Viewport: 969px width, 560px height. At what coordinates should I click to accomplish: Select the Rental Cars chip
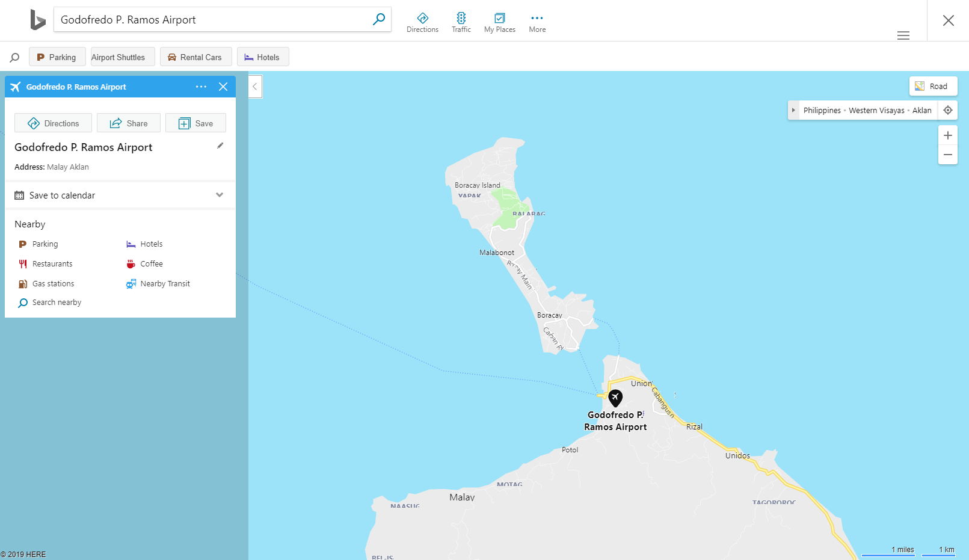pos(195,57)
